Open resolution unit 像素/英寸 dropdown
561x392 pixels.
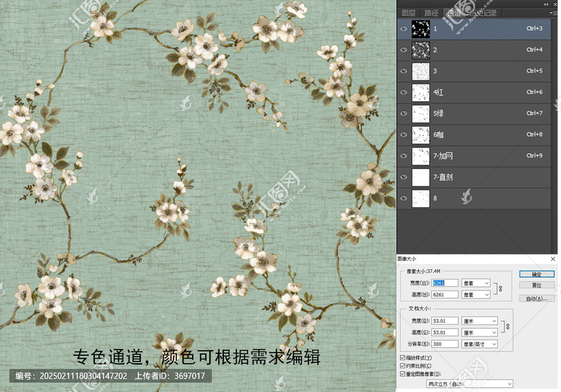479,344
